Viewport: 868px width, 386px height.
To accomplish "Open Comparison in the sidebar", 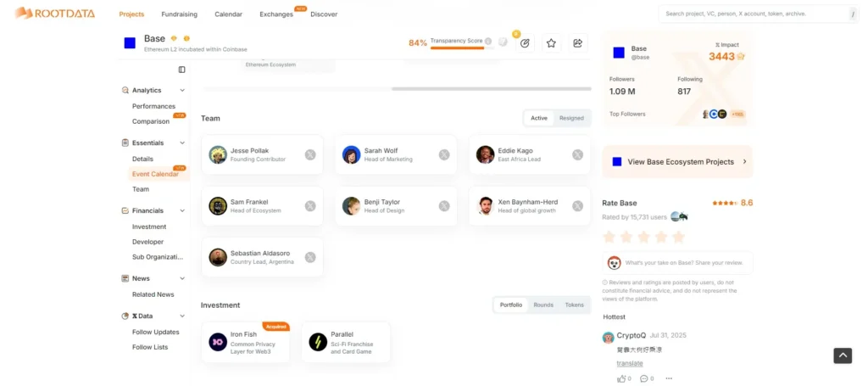I will [151, 121].
